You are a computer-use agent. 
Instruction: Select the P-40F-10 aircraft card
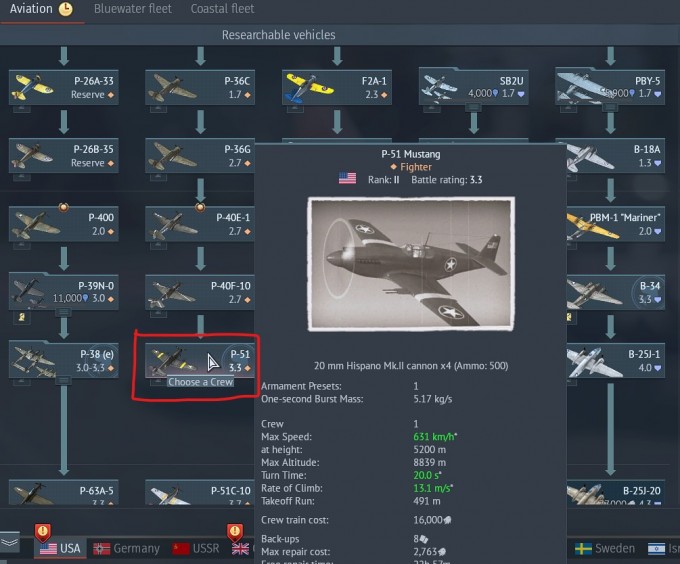coord(200,292)
